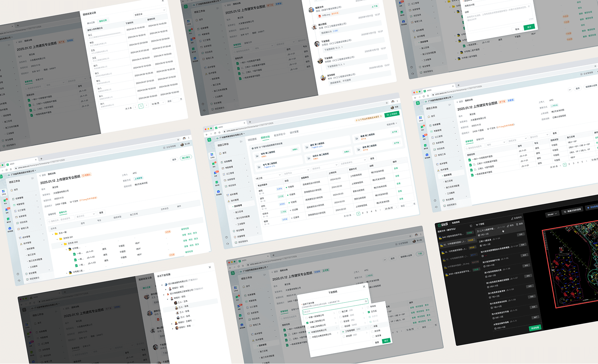The width and height of the screenshot is (598, 364).
Task: Switch to 设计变更 tab in center window
Action: click(294, 132)
